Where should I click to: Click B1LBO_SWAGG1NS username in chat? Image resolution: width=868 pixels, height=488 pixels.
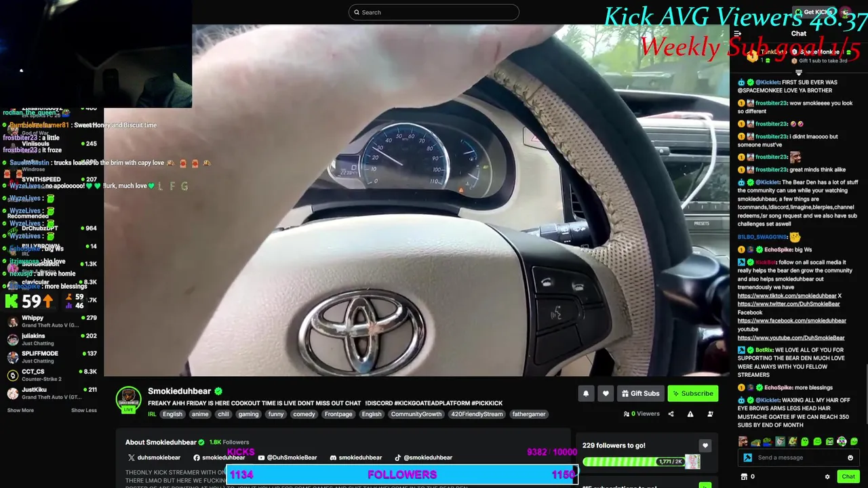pyautogui.click(x=762, y=237)
